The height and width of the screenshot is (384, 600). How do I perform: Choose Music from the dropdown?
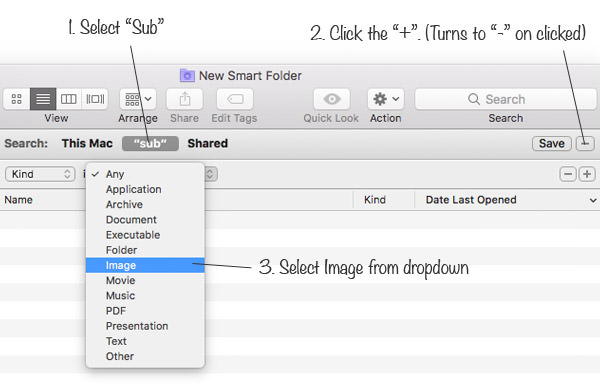[x=145, y=296]
